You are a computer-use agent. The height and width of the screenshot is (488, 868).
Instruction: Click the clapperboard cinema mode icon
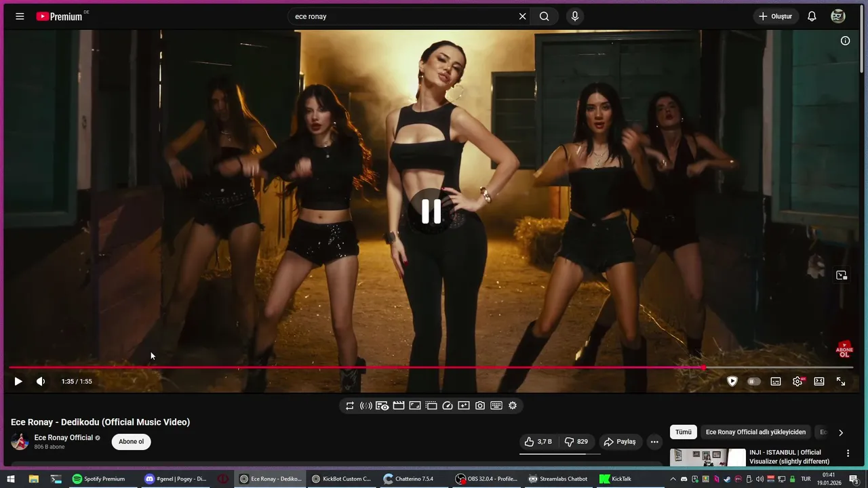[399, 405]
